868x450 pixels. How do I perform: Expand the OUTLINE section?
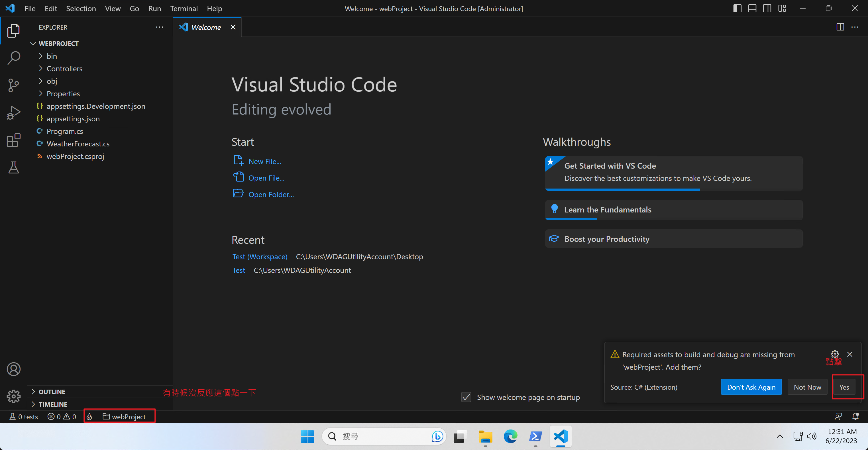52,392
